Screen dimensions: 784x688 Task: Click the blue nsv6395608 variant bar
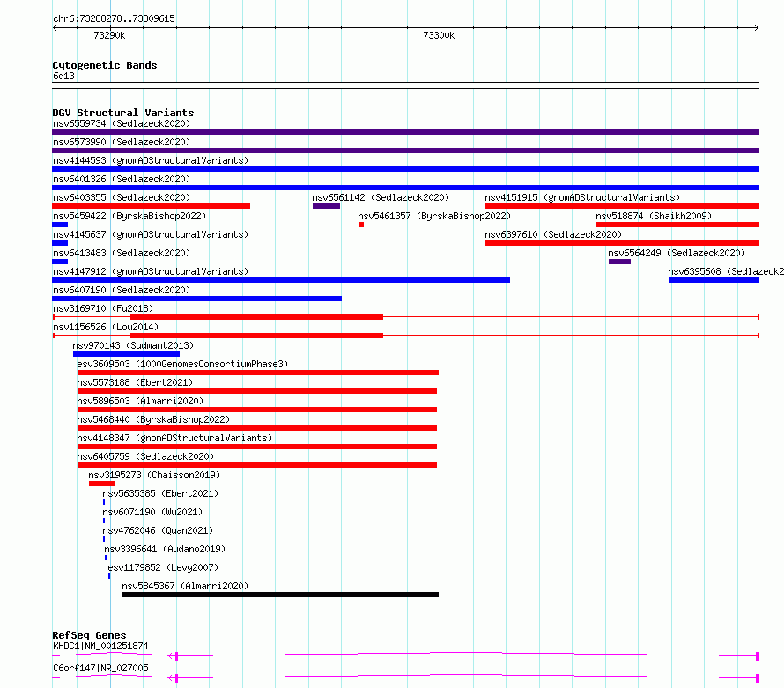(x=714, y=280)
